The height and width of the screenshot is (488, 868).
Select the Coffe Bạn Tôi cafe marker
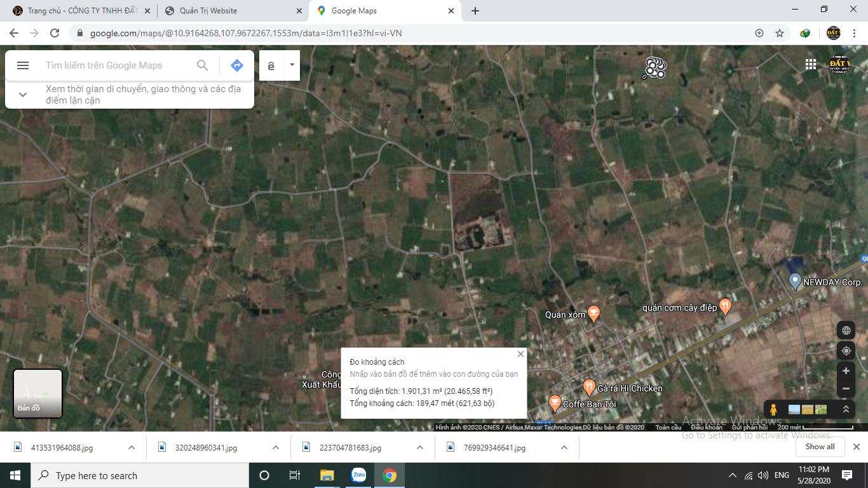click(555, 403)
